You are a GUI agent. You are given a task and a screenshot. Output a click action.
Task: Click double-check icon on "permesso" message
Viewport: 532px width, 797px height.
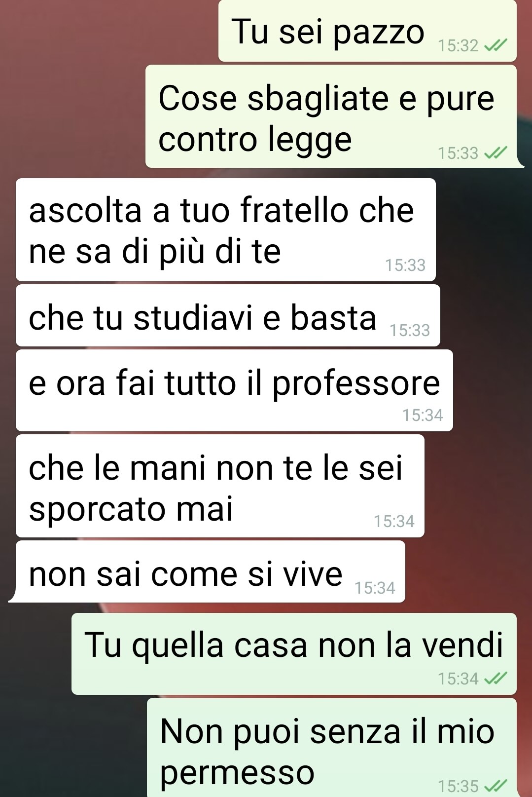click(495, 785)
